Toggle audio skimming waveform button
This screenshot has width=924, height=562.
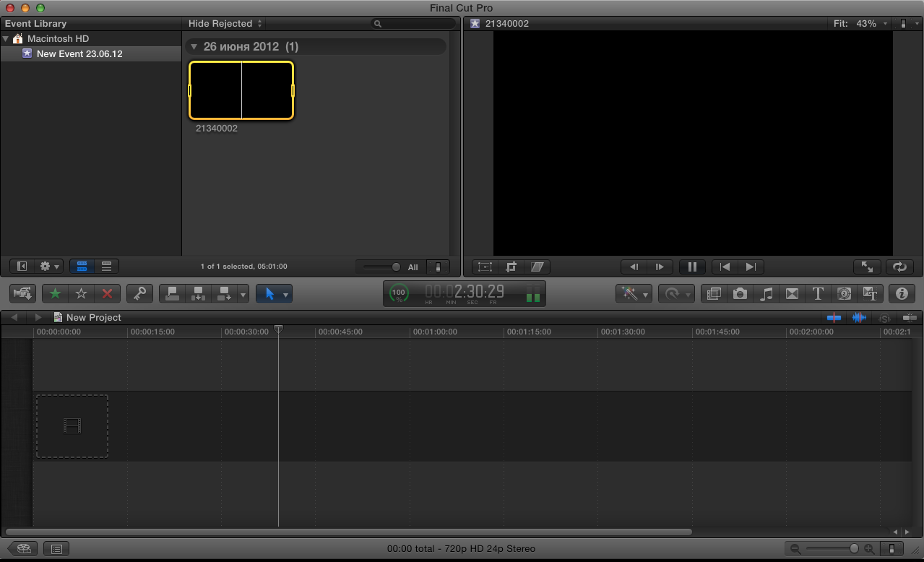pyautogui.click(x=859, y=317)
